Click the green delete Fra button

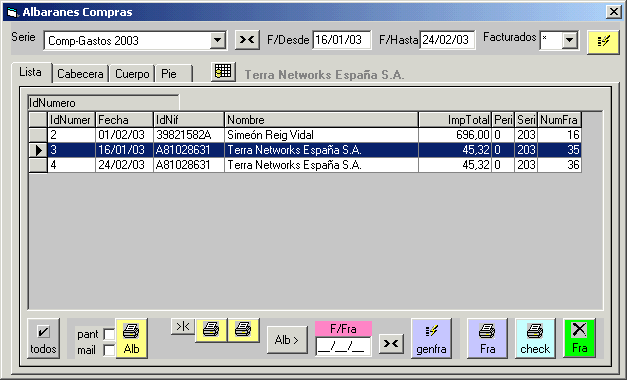(x=579, y=338)
